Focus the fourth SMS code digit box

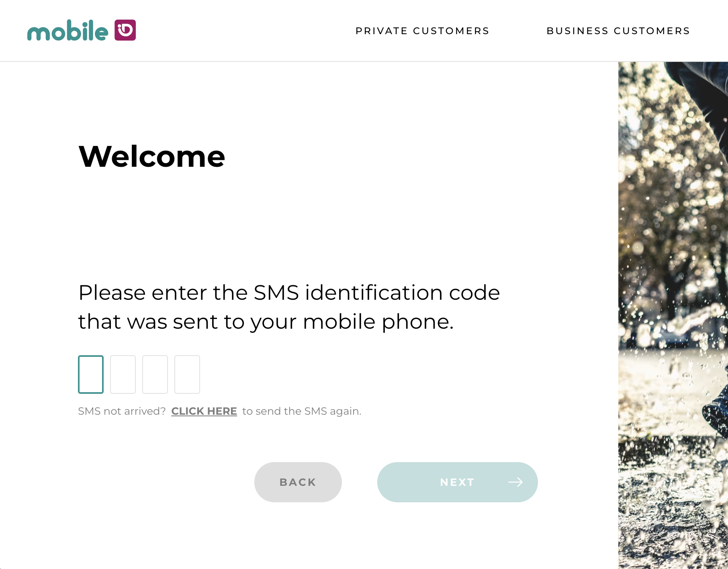click(187, 374)
